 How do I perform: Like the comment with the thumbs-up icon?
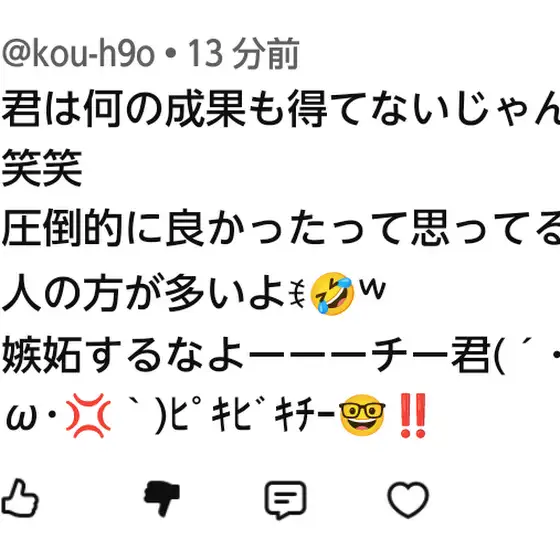click(20, 498)
